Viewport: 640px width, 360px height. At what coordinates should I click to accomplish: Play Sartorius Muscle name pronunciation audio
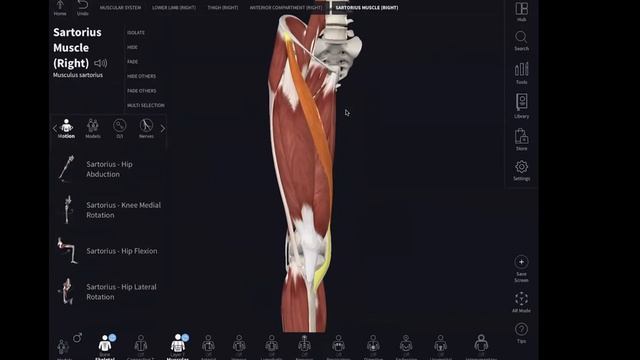point(100,63)
